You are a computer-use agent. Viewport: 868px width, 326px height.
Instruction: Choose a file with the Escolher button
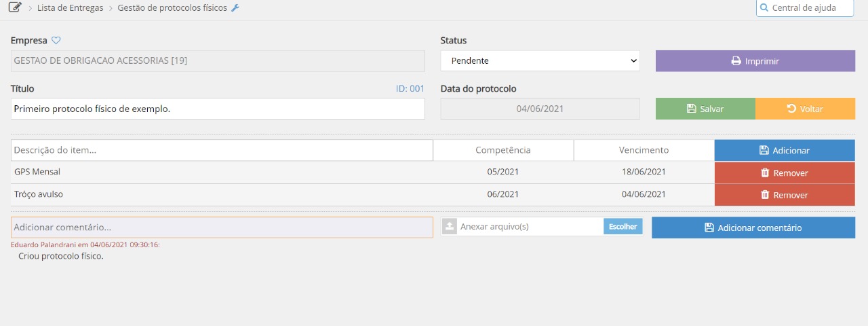click(x=623, y=227)
